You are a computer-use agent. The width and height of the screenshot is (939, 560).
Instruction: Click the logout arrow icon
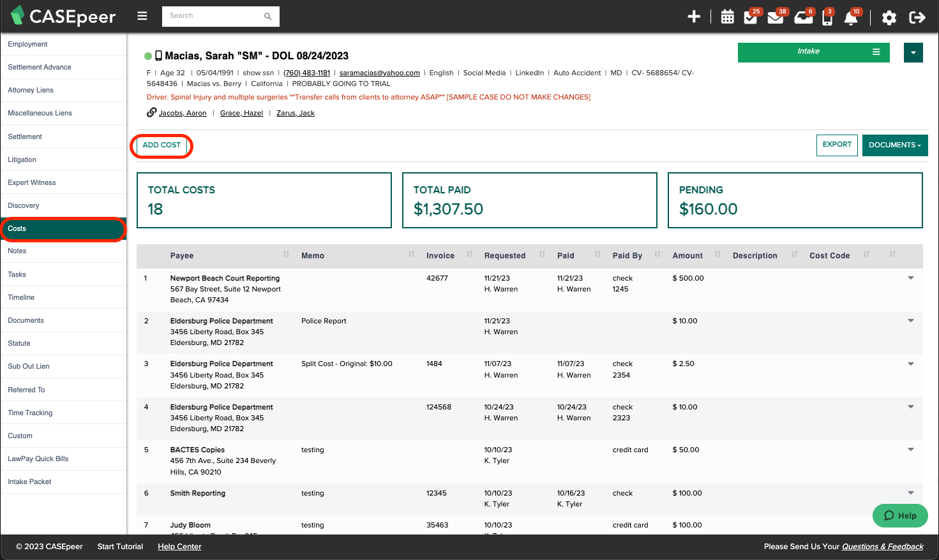(x=917, y=17)
